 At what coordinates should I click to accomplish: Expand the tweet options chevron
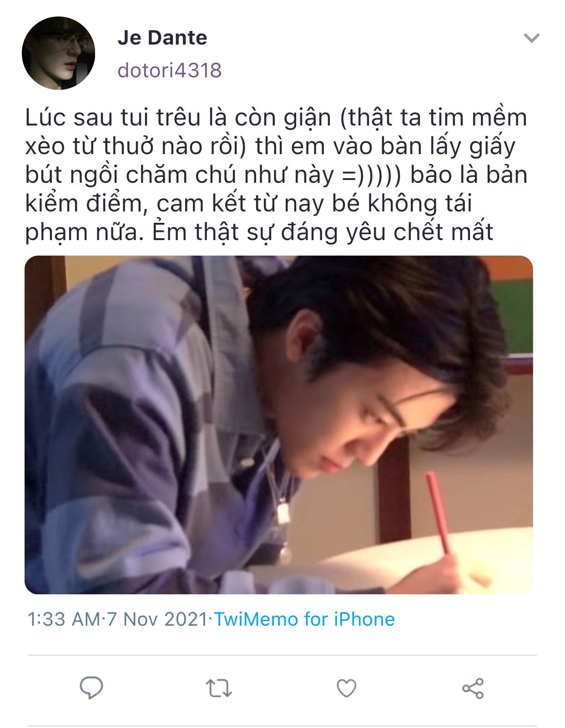531,38
